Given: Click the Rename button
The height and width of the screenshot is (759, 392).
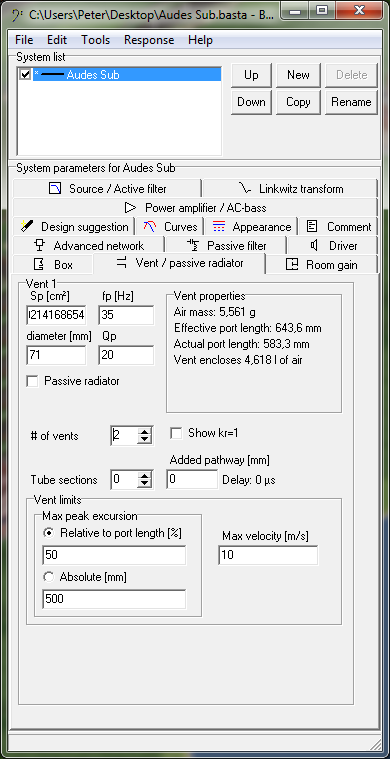Looking at the screenshot, I should (351, 102).
